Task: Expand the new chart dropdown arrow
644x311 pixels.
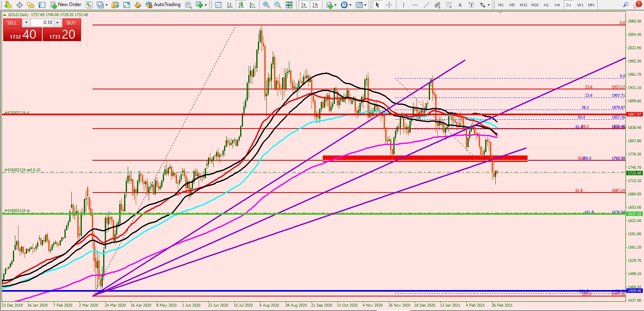Action: click(206, 5)
